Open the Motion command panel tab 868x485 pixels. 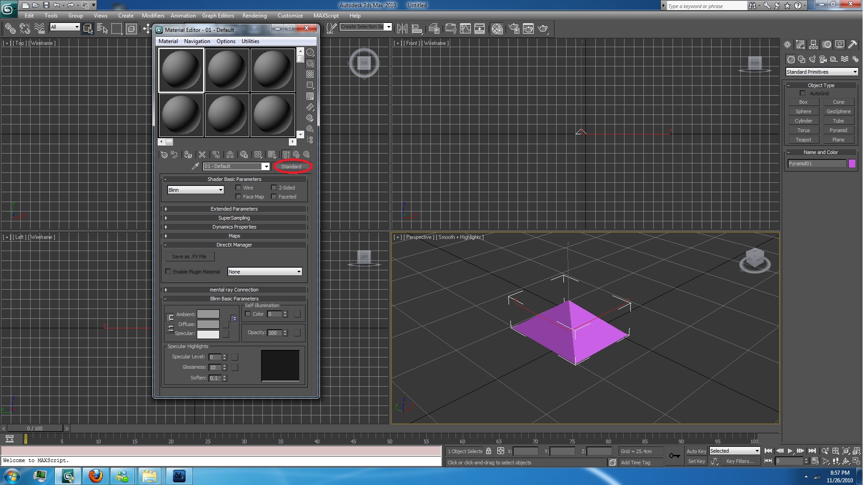pos(827,44)
